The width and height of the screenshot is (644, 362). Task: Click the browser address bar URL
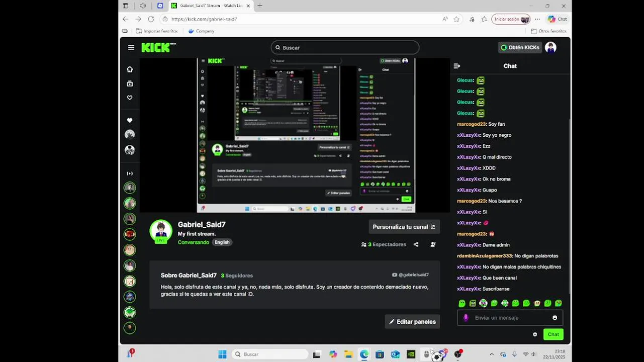(204, 19)
